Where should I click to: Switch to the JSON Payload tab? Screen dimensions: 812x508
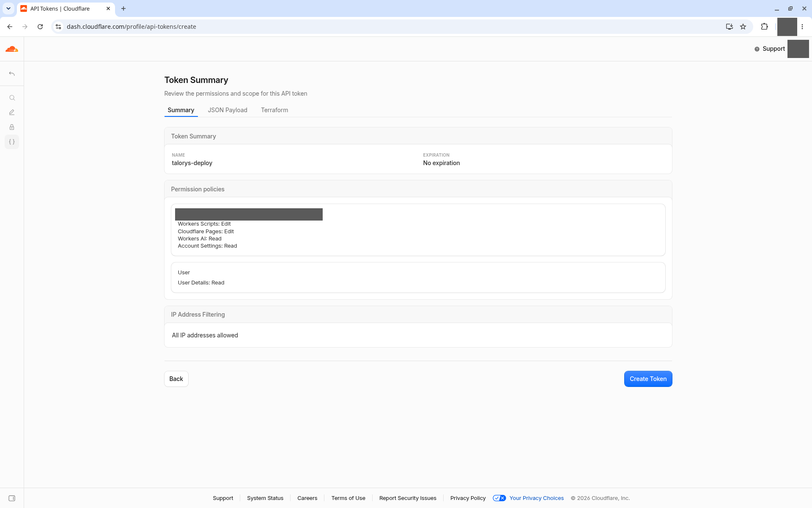(228, 110)
